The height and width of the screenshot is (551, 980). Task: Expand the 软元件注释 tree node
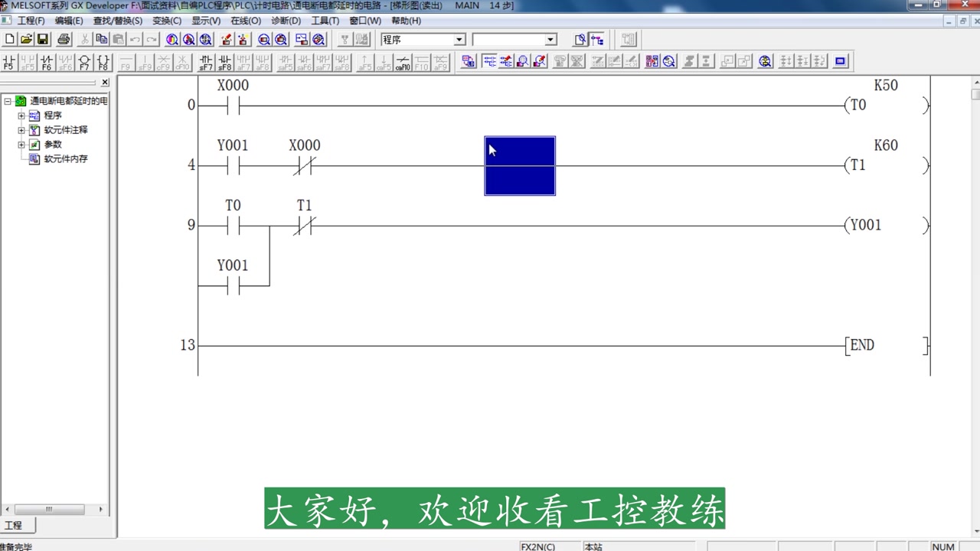(x=21, y=130)
